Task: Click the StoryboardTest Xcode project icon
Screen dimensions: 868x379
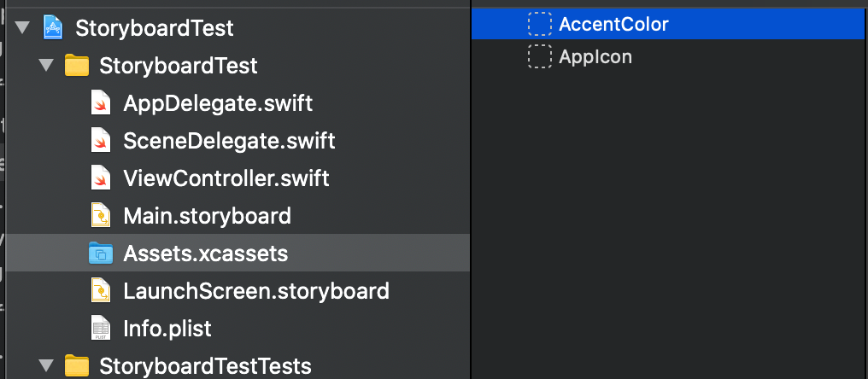Action: click(53, 28)
